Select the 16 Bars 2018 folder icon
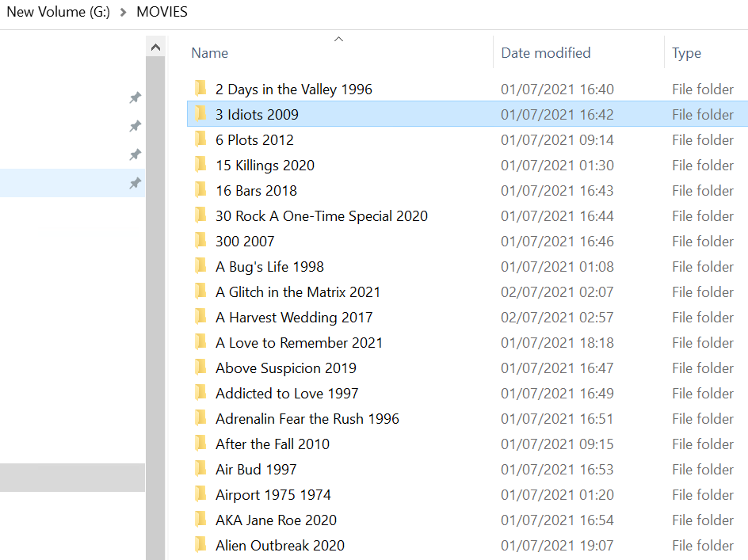The image size is (748, 560). pyautogui.click(x=200, y=190)
